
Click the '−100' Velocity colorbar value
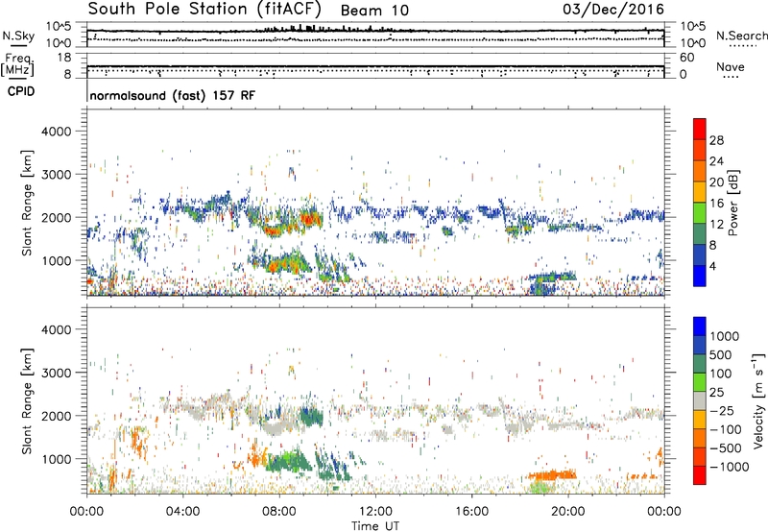point(726,429)
